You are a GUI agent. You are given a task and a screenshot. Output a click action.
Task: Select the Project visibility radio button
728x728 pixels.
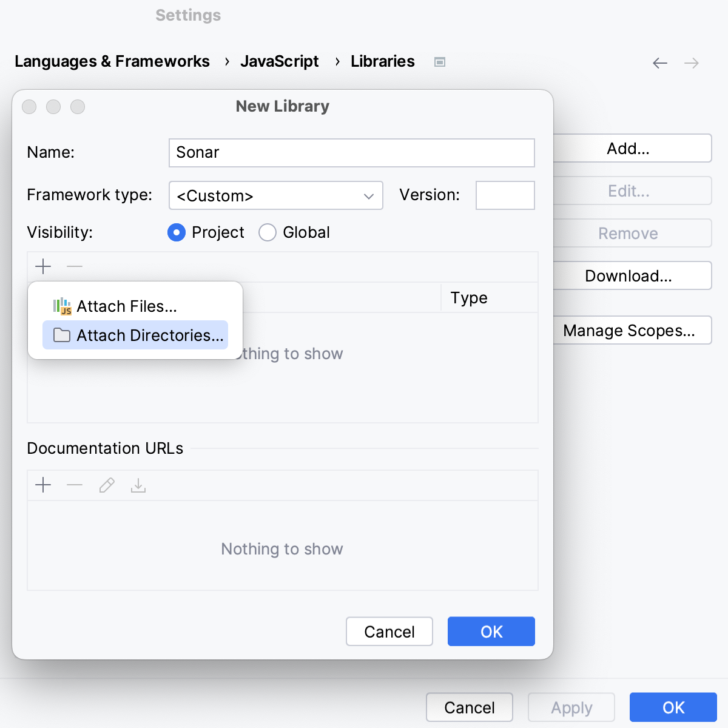(x=176, y=232)
